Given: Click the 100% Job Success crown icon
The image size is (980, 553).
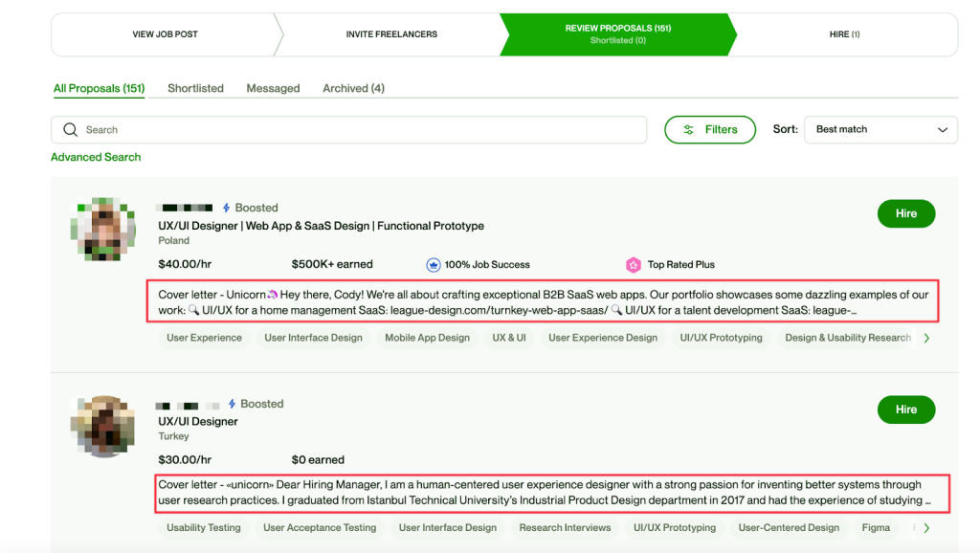Looking at the screenshot, I should (433, 265).
